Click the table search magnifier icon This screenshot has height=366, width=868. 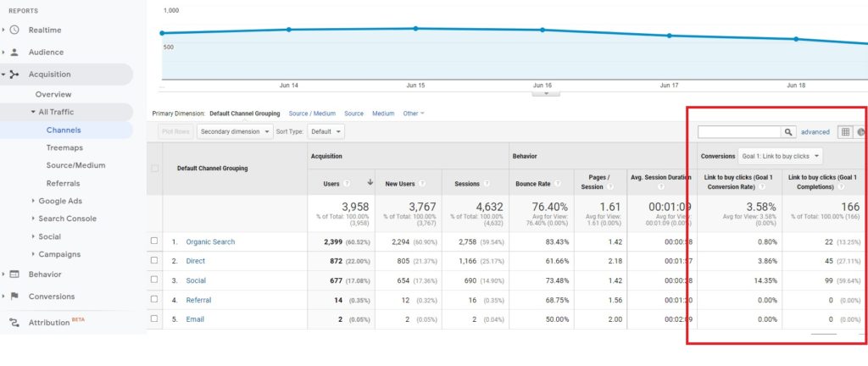(x=789, y=132)
